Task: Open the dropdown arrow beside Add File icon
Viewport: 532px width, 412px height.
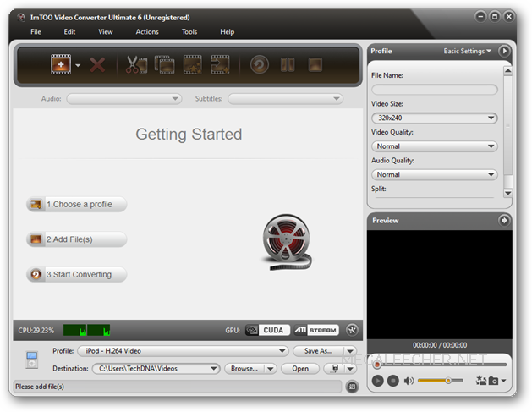Action: [78, 65]
